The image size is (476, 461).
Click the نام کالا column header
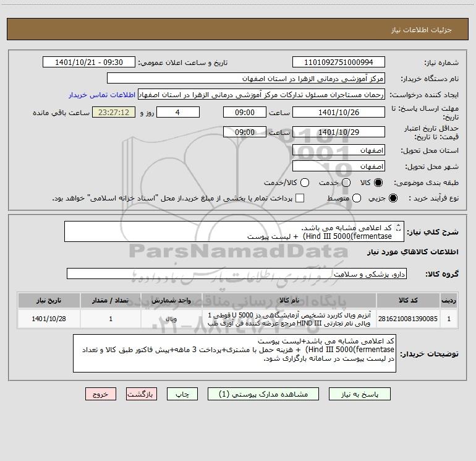coord(289,300)
